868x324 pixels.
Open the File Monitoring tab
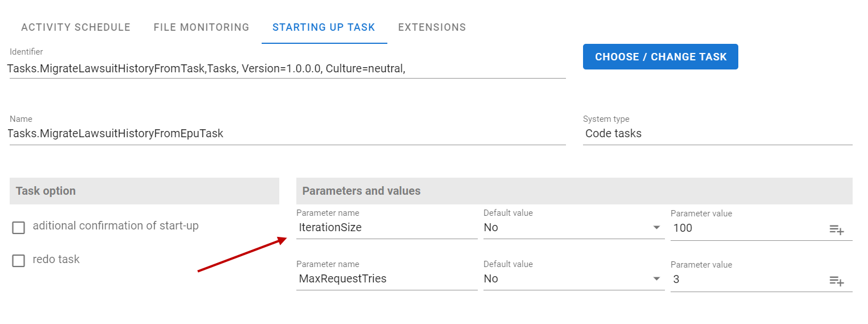201,27
